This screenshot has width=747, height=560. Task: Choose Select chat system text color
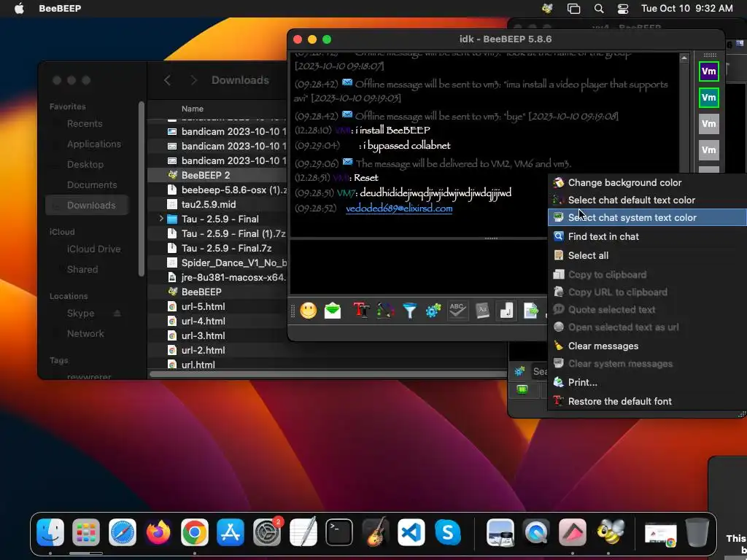coord(632,217)
